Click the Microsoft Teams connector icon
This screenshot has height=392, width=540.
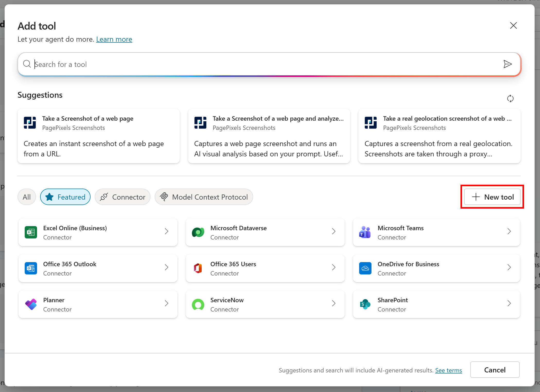[365, 232]
